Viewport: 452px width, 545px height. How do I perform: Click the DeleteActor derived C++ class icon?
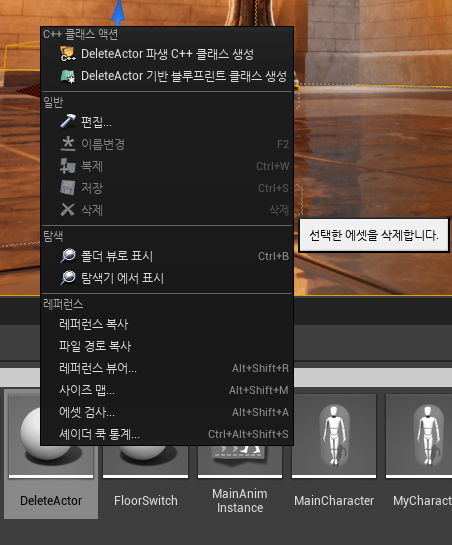[67, 54]
